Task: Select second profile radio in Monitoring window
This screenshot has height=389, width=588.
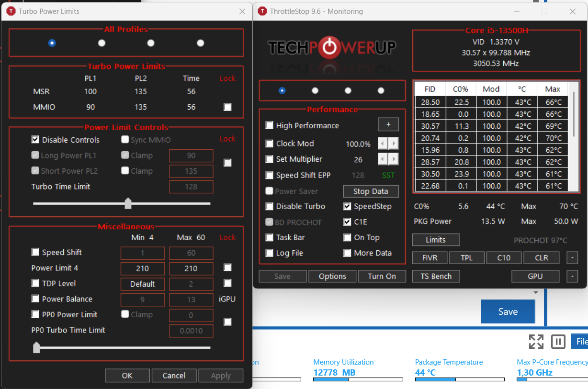Action: pos(315,90)
